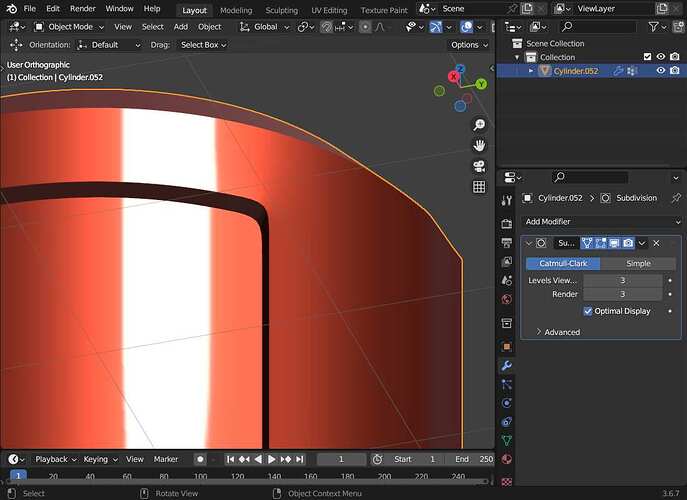Open the World properties tab
The image size is (687, 500).
(506, 299)
